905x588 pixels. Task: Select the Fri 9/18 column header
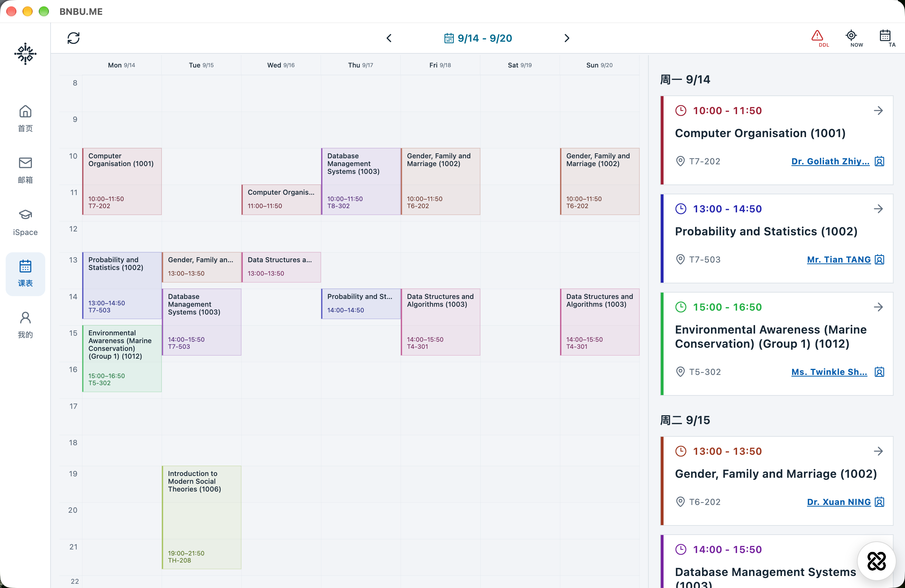point(440,65)
